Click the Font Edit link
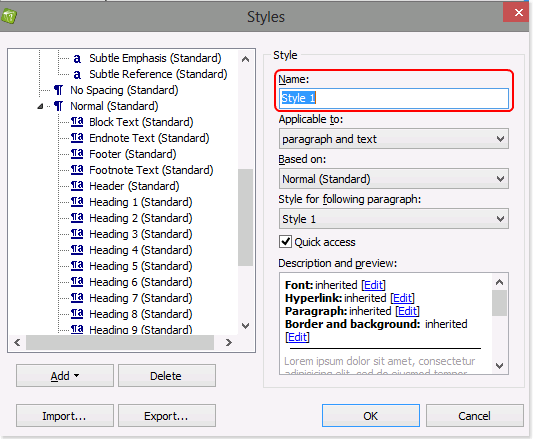 click(x=373, y=285)
